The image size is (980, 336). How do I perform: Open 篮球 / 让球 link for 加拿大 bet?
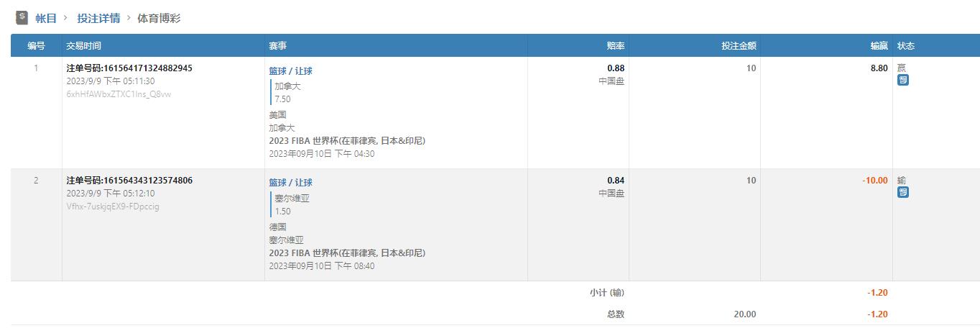pos(291,71)
